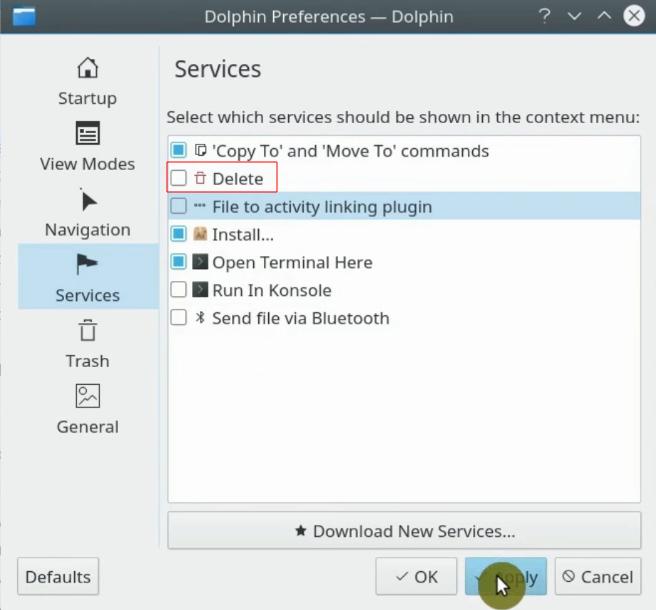Click the 'Services' page heading
Image resolution: width=656 pixels, height=610 pixels.
(218, 69)
